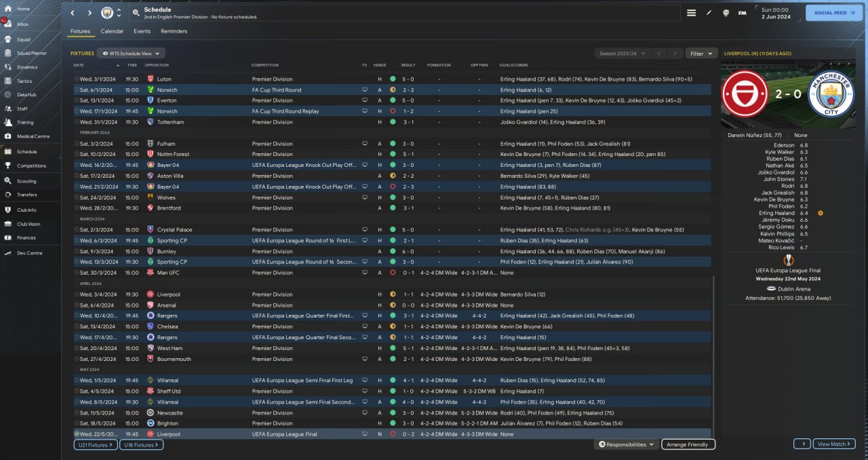
Task: Expand the WTS Schedule View dropdown
Action: tap(132, 53)
